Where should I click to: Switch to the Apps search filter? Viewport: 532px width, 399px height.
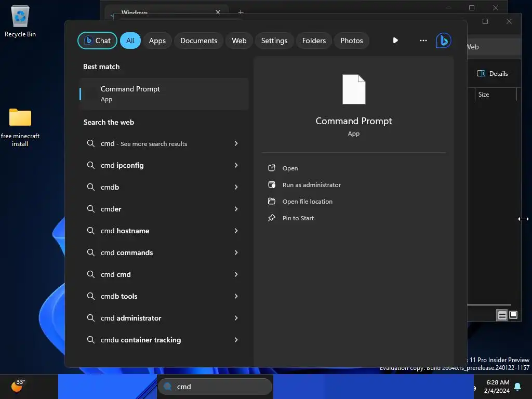[x=157, y=41]
